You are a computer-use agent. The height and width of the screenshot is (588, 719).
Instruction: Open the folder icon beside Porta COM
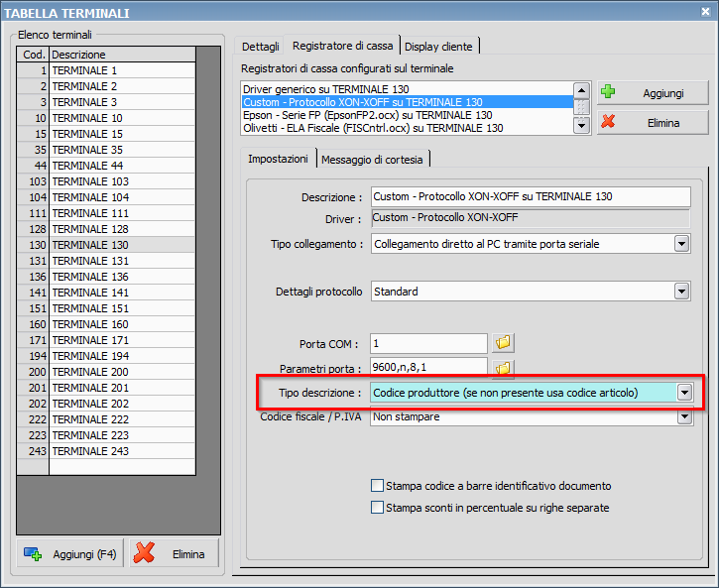pos(503,343)
